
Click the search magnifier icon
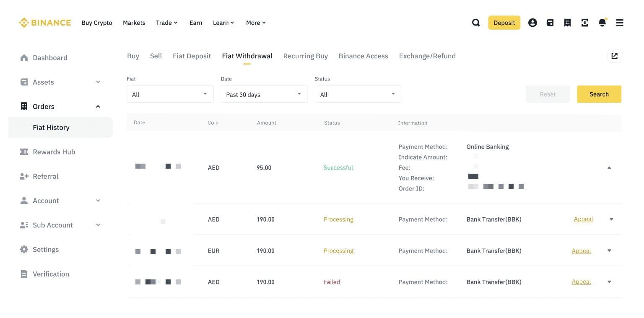(x=476, y=23)
